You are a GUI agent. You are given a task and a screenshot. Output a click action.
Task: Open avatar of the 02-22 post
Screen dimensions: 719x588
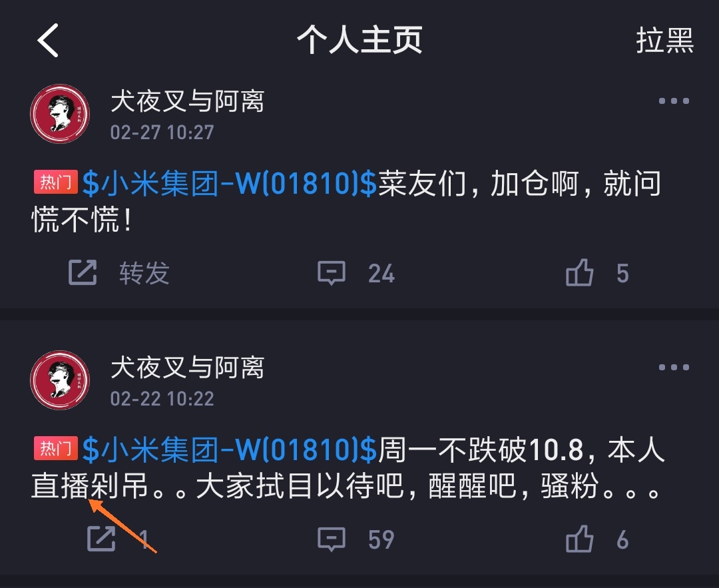click(60, 380)
